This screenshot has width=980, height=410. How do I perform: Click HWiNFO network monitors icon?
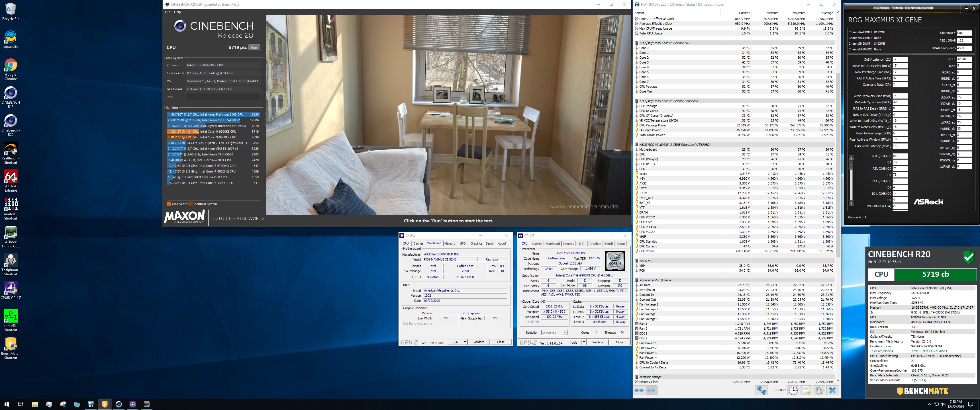(761, 390)
